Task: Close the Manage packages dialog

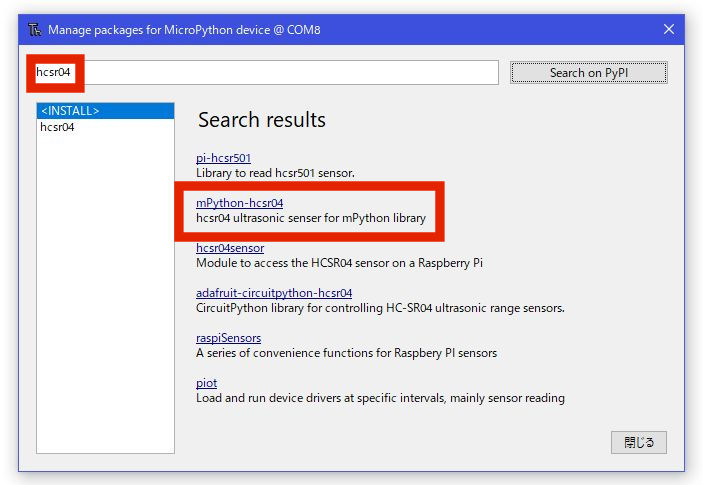Action: (x=668, y=30)
